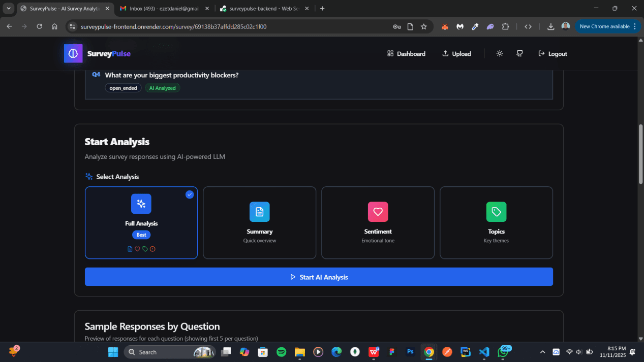The width and height of the screenshot is (644, 362).
Task: Open the Chrome profile avatar
Action: (x=565, y=26)
